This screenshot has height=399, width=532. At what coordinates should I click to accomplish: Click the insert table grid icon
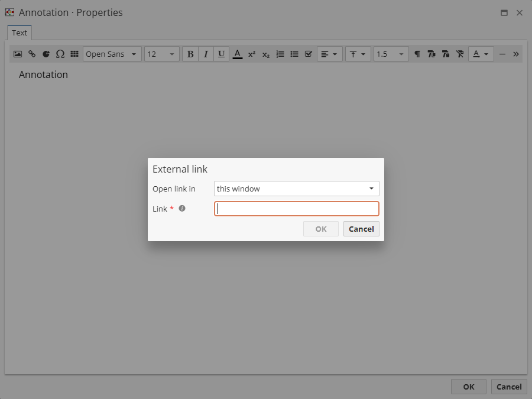(x=74, y=54)
